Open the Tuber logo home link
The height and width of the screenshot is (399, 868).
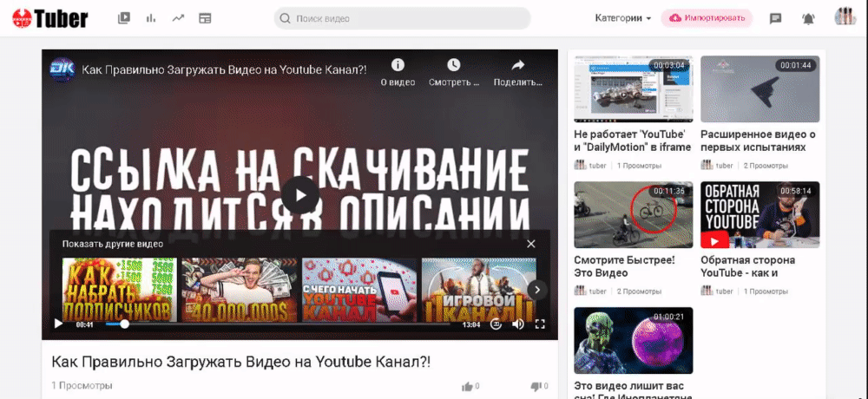pos(49,18)
